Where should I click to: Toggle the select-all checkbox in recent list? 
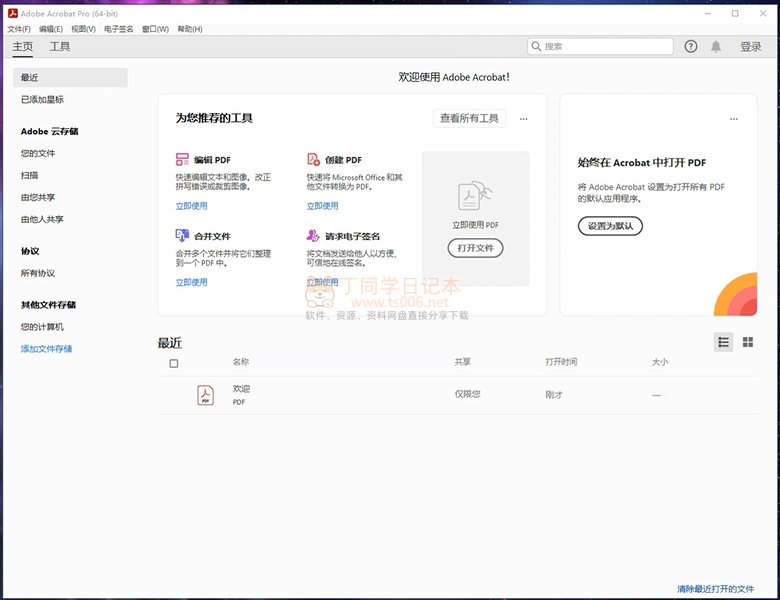[x=174, y=363]
